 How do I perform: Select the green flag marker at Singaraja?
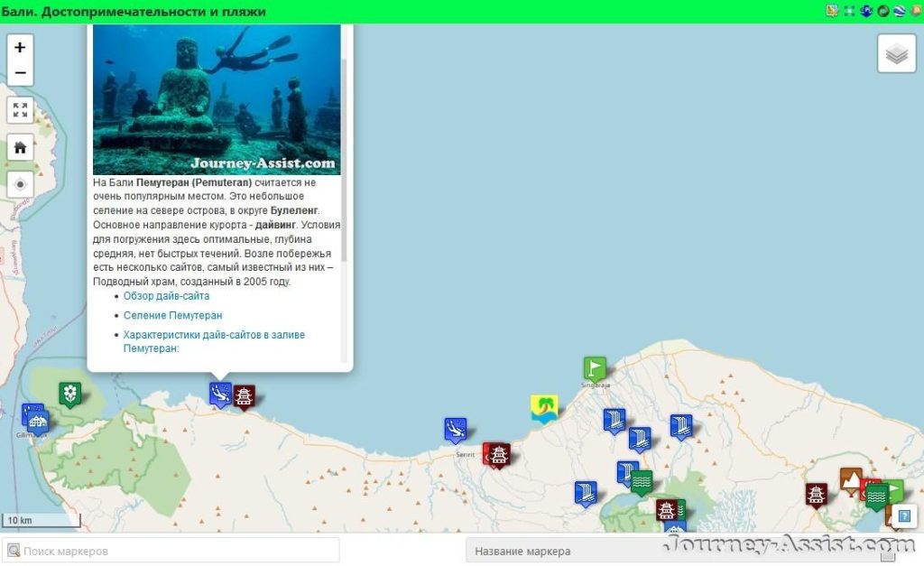click(x=595, y=369)
